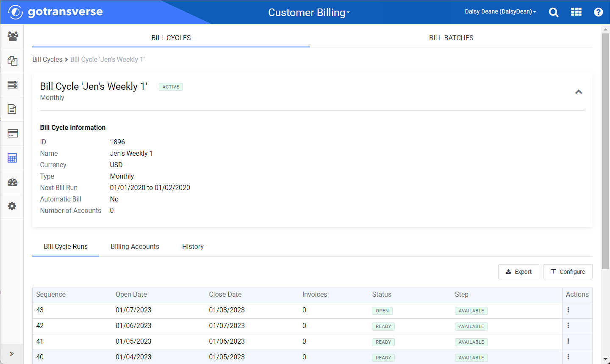This screenshot has height=364, width=610.
Task: Open the Services server-stack sidebar icon
Action: (12, 85)
